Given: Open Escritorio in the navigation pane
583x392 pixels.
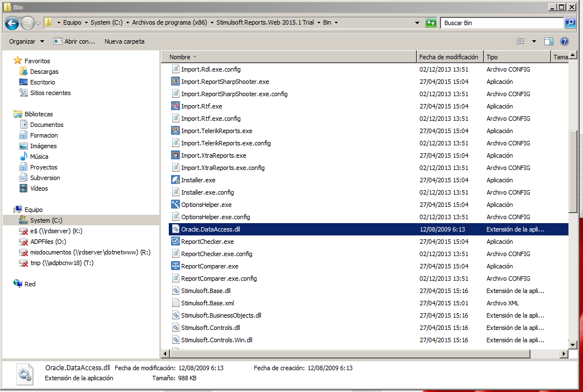Looking at the screenshot, I should pos(42,82).
